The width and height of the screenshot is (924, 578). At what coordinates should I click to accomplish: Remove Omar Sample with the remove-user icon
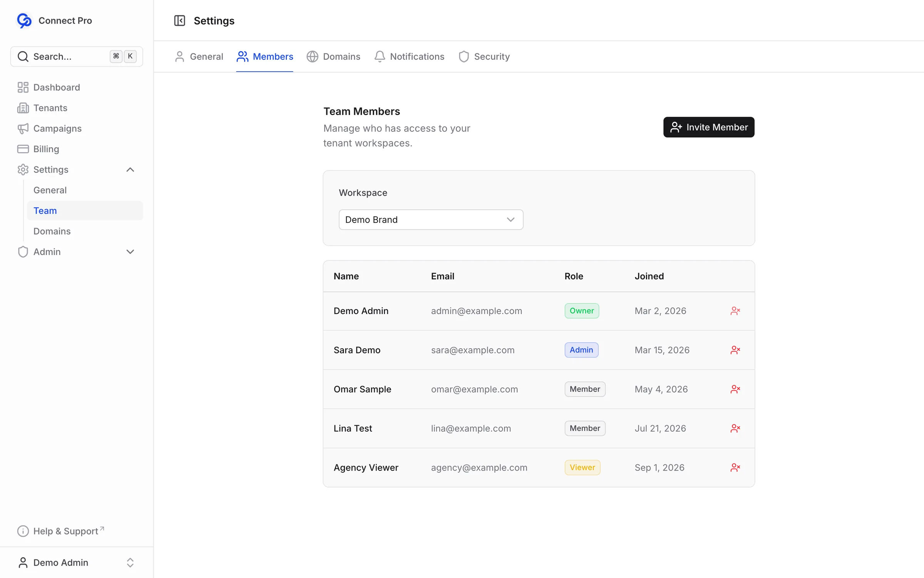tap(735, 389)
